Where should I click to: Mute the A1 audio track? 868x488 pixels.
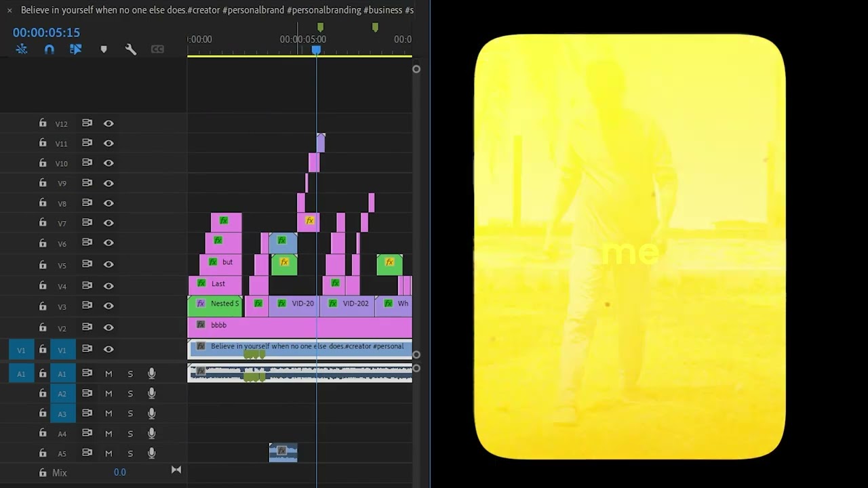click(108, 373)
